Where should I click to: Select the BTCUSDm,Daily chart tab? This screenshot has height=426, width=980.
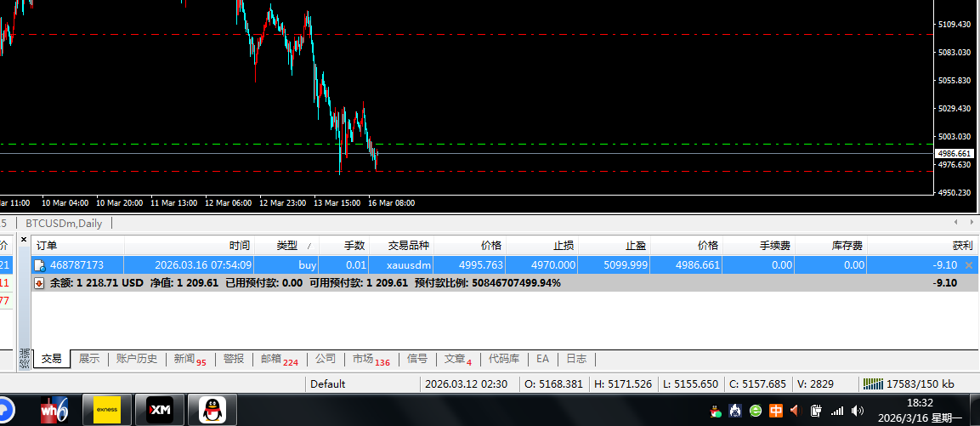[x=64, y=223]
